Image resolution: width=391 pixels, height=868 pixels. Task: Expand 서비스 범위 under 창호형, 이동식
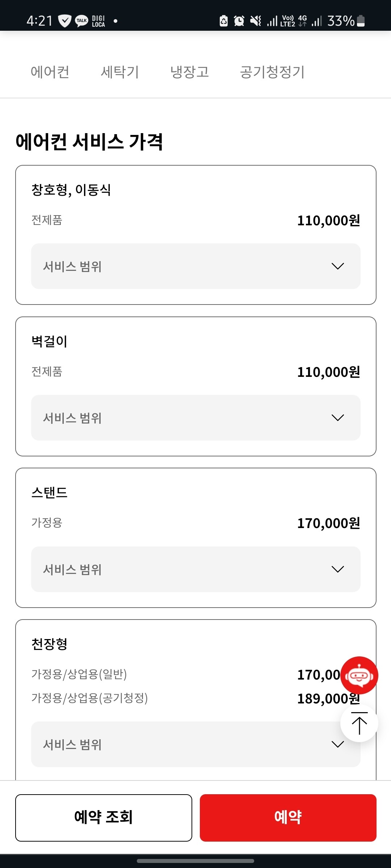195,266
